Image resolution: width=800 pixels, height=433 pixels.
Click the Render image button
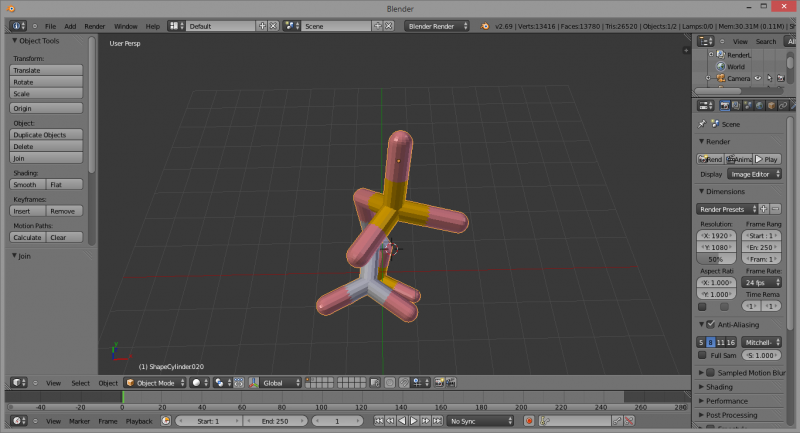point(710,159)
